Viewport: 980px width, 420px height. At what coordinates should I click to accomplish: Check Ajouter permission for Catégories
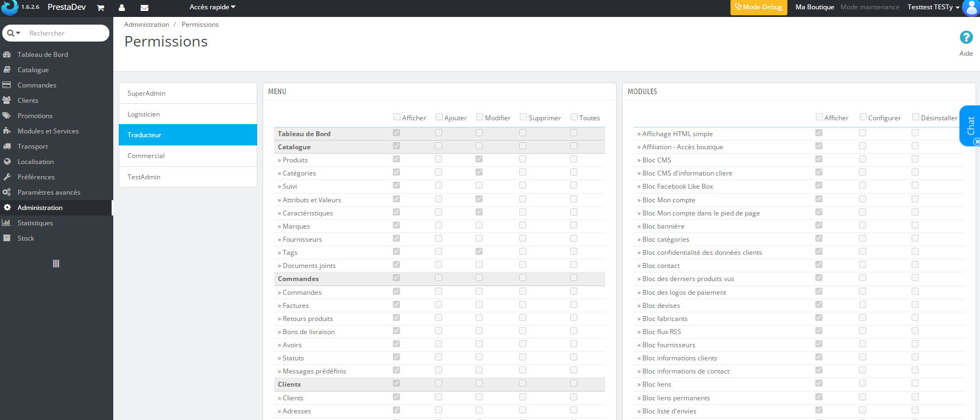(438, 172)
